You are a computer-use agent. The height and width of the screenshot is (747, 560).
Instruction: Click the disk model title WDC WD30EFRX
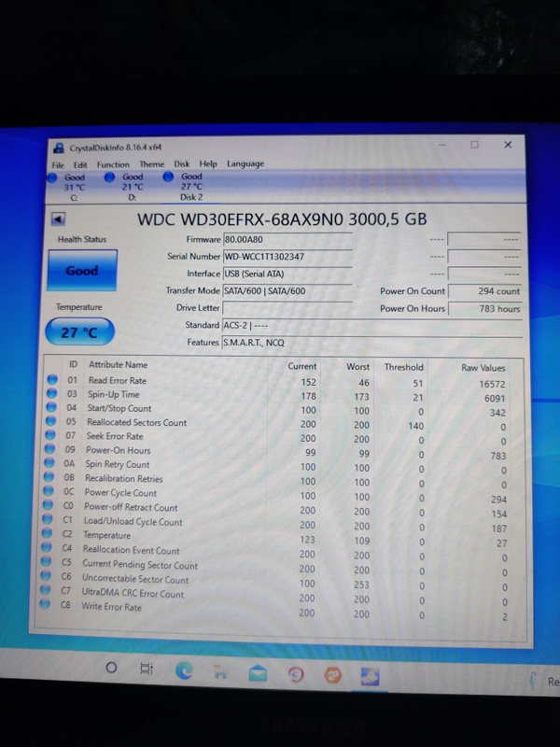coord(282,219)
